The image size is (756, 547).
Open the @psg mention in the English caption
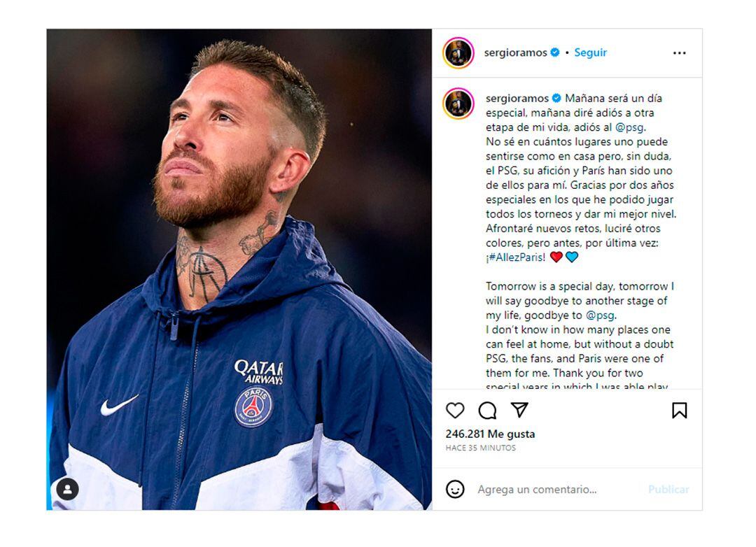[x=600, y=315]
